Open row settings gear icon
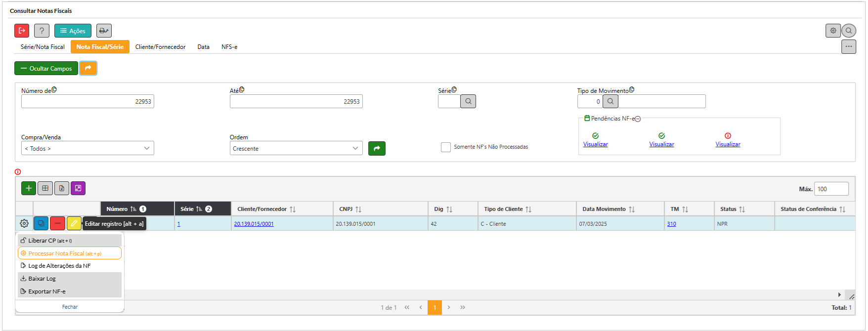 pyautogui.click(x=24, y=224)
